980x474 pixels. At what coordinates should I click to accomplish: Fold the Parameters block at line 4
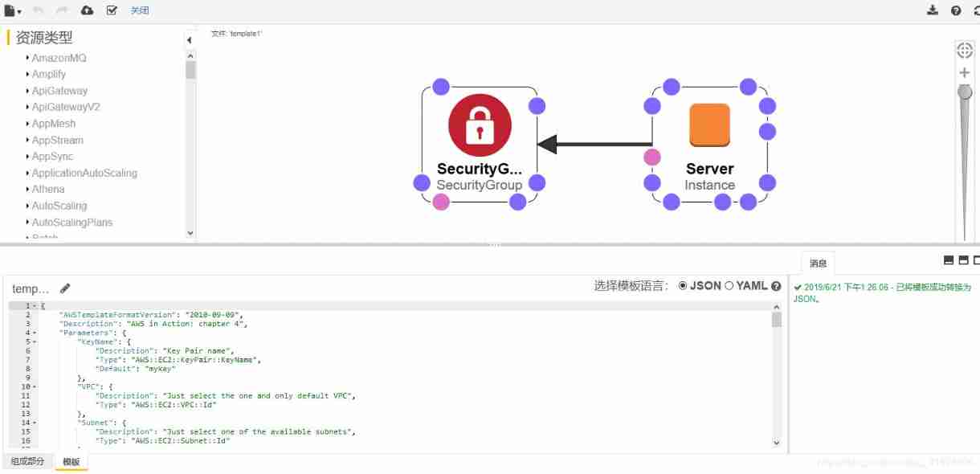tap(35, 333)
